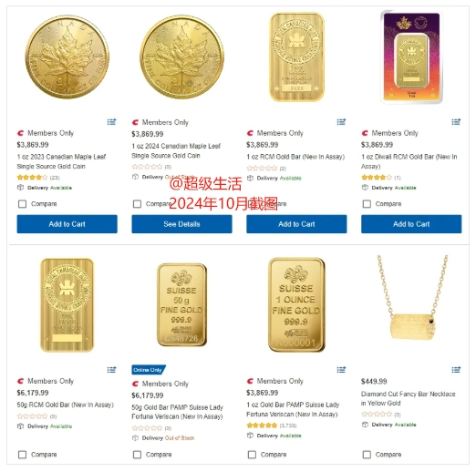Click add-to-list icon for 1 oz PAMP Suisse bar
476x472 pixels.
[341, 370]
